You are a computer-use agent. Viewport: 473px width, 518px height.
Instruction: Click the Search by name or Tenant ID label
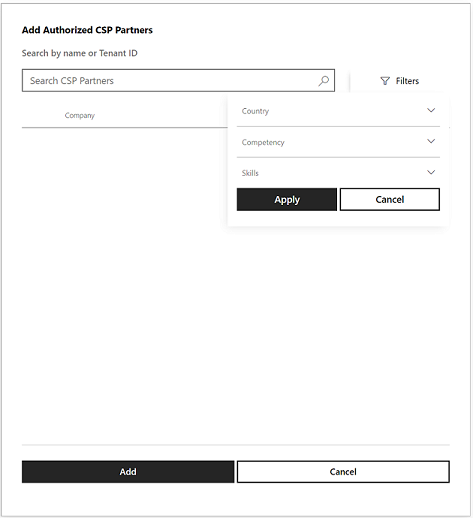pos(80,53)
